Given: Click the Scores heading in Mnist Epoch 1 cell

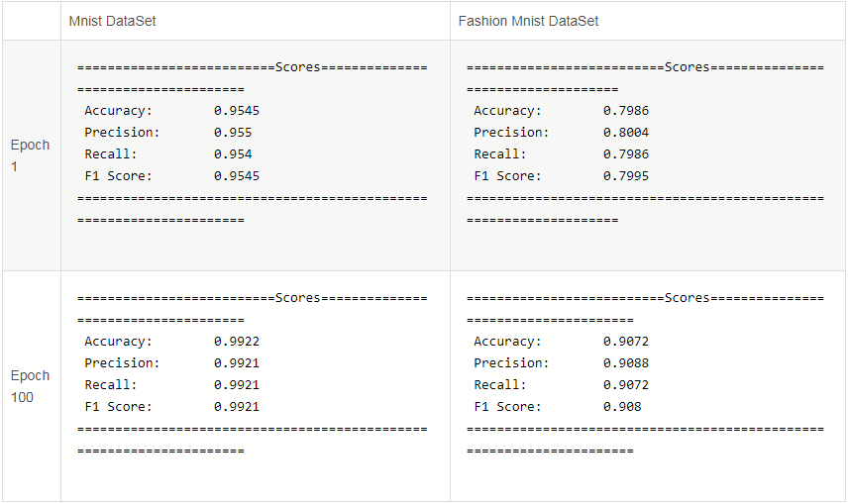Looking at the screenshot, I should click(298, 67).
